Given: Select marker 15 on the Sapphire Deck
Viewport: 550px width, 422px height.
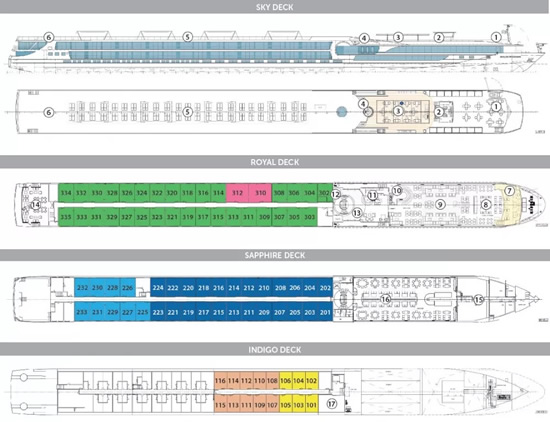Looking at the screenshot, I should 479,300.
